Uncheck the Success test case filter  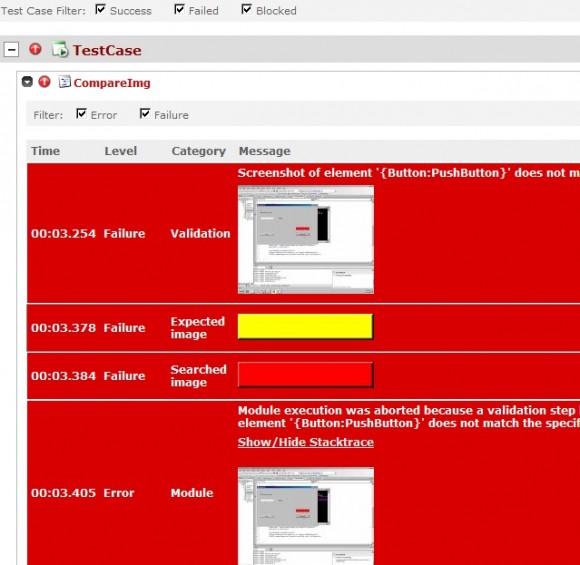tap(101, 9)
